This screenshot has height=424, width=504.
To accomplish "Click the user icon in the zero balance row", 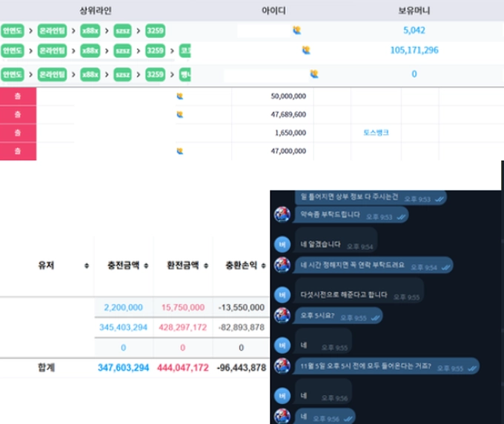I will [314, 74].
